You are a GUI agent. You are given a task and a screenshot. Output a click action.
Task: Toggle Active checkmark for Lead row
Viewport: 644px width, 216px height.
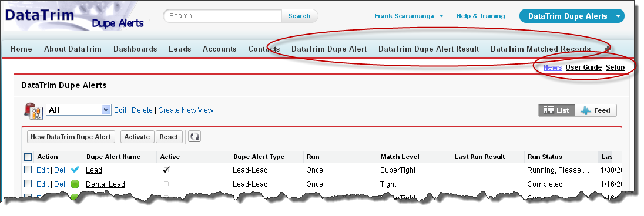click(x=166, y=170)
